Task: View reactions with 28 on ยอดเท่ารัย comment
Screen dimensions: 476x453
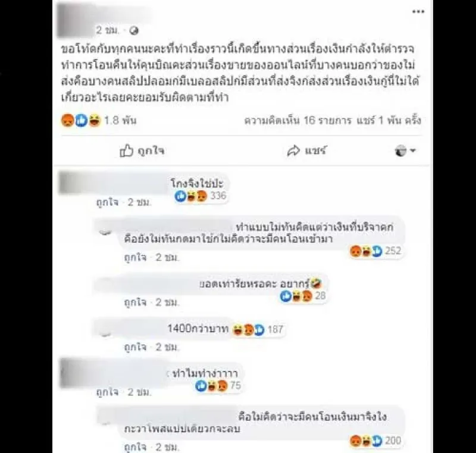Action: pos(302,295)
